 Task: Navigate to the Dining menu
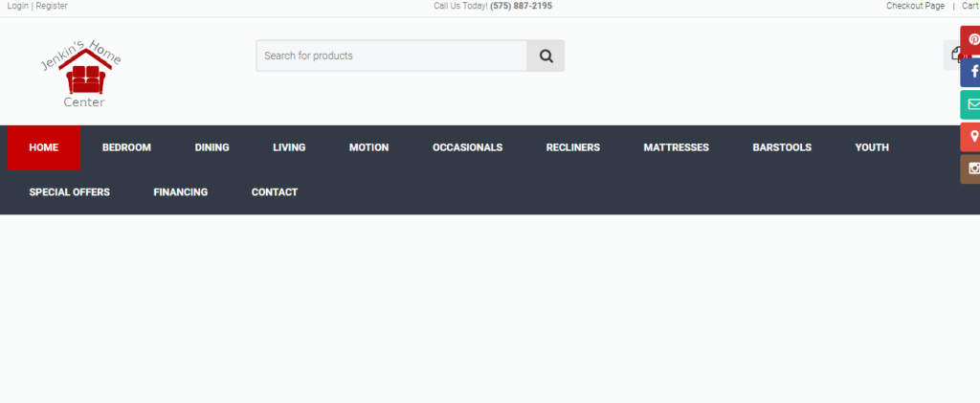212,147
